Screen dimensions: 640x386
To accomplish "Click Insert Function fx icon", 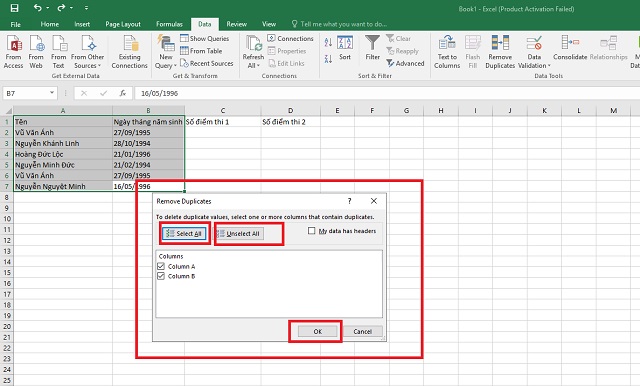I will [x=122, y=93].
